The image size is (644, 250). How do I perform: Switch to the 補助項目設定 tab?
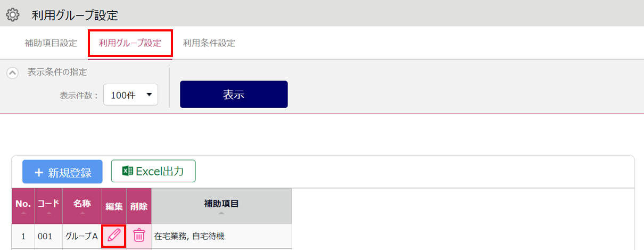pos(51,43)
